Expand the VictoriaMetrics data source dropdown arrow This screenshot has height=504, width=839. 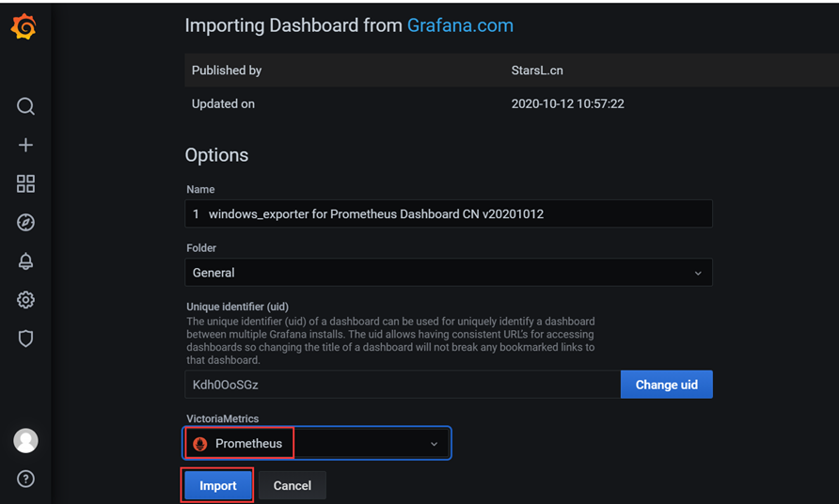(x=434, y=444)
